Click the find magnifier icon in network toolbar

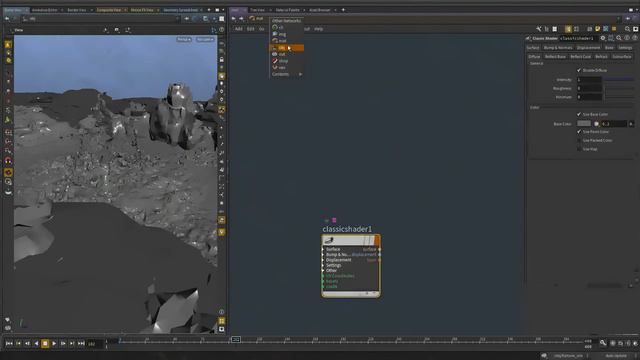[x=627, y=29]
